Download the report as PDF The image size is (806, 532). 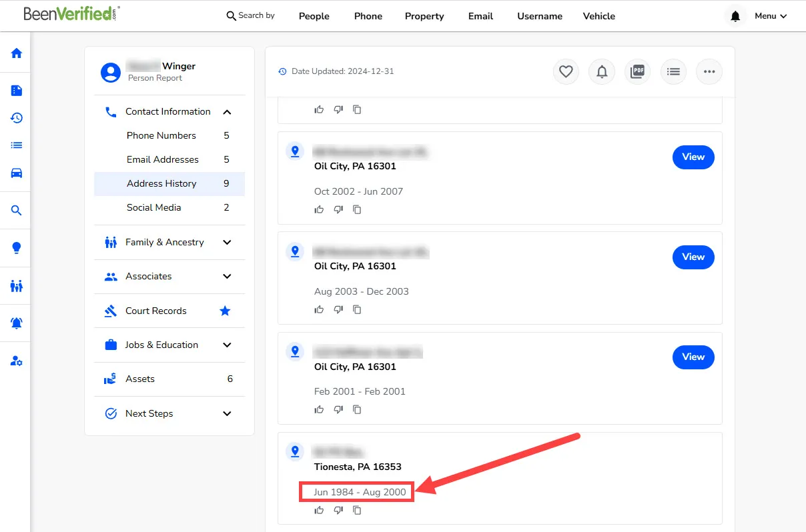tap(637, 71)
